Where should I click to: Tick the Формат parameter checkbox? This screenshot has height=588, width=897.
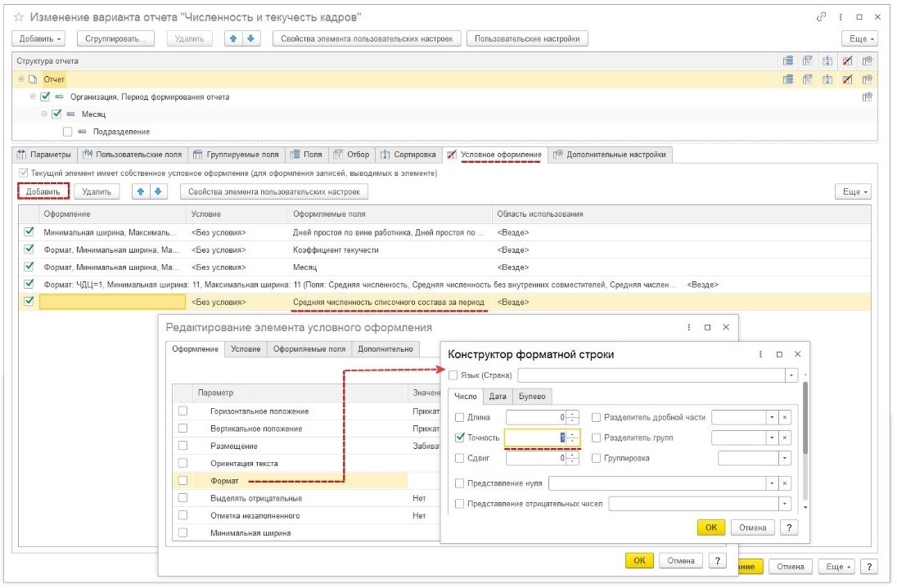183,481
